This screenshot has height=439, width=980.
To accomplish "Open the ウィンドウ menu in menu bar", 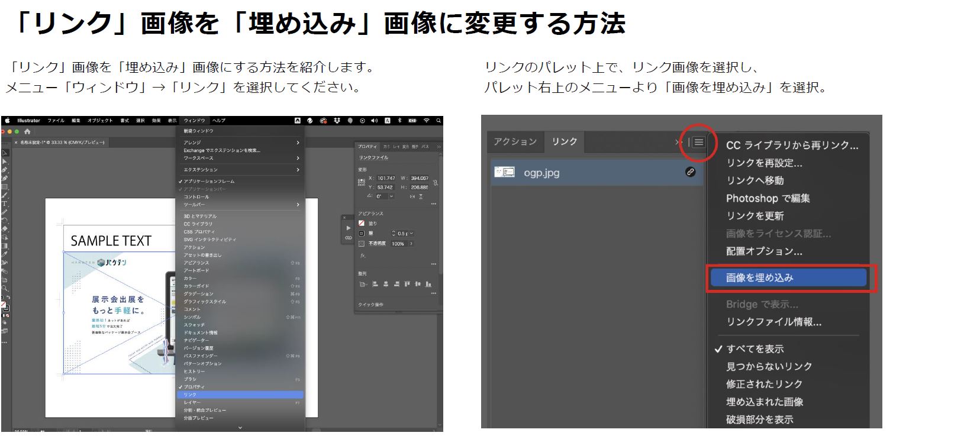I will tap(194, 120).
